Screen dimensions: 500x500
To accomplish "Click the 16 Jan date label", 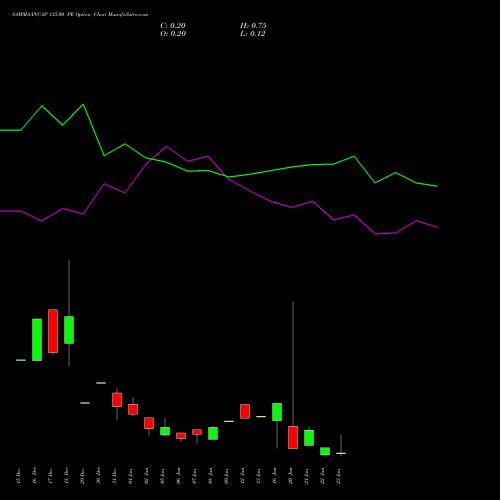I will (274, 476).
